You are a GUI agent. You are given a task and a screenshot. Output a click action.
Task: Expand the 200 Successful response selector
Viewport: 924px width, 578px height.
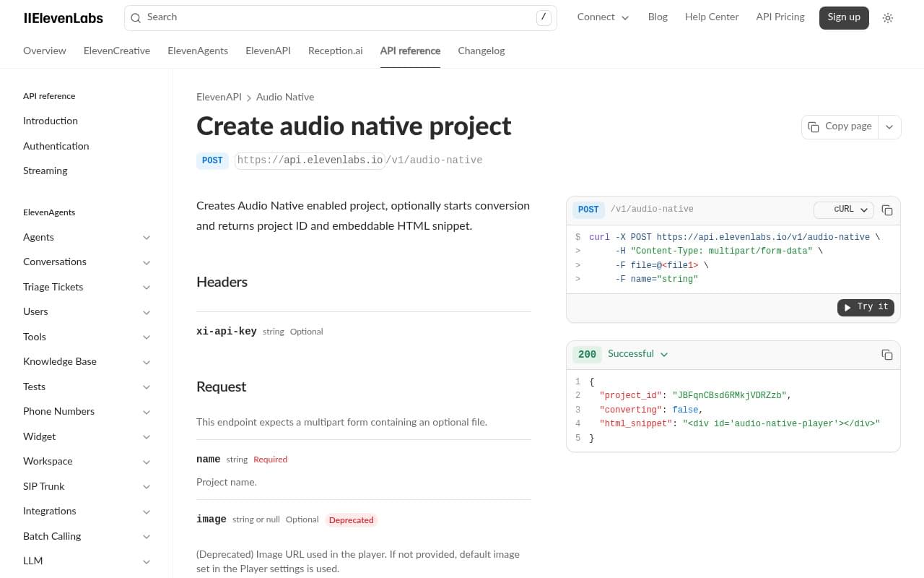click(637, 354)
